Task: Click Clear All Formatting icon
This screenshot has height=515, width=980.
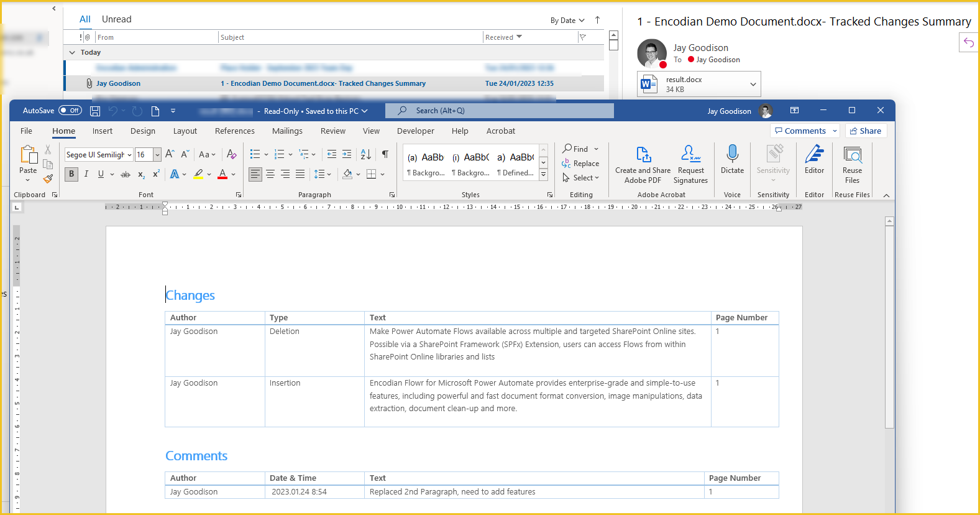Action: [231, 154]
